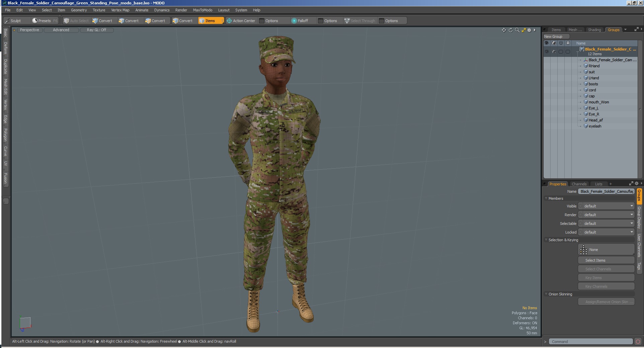The height and width of the screenshot is (348, 644).
Task: Select the Items selection mode
Action: [211, 21]
